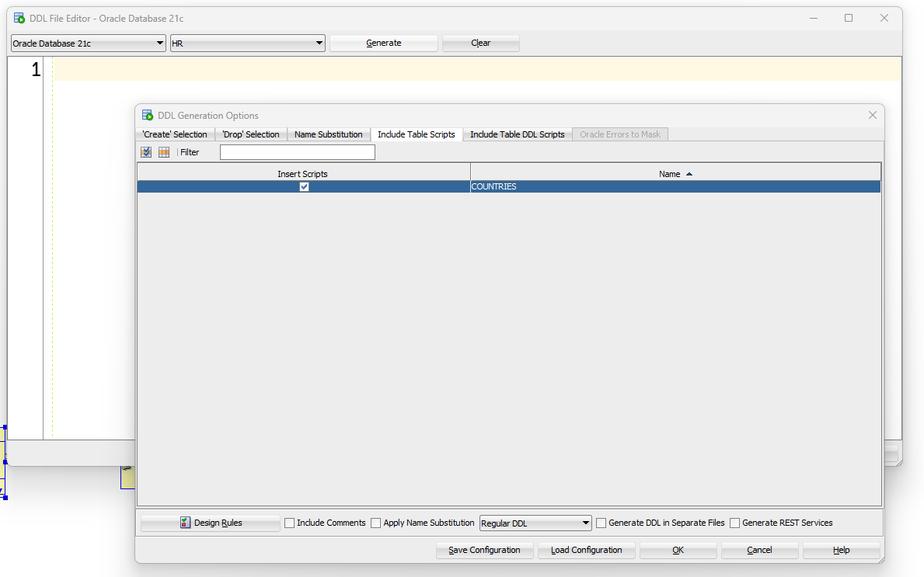
Task: Check the Generate REST Services option
Action: (x=735, y=523)
